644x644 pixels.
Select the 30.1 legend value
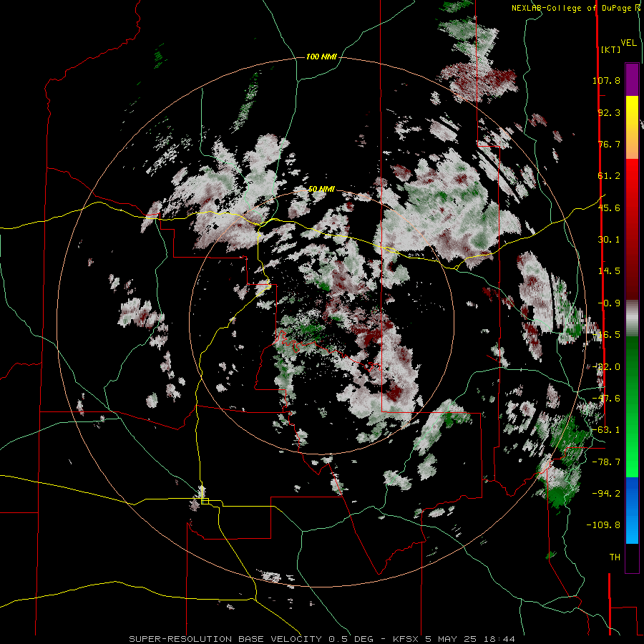click(x=609, y=240)
